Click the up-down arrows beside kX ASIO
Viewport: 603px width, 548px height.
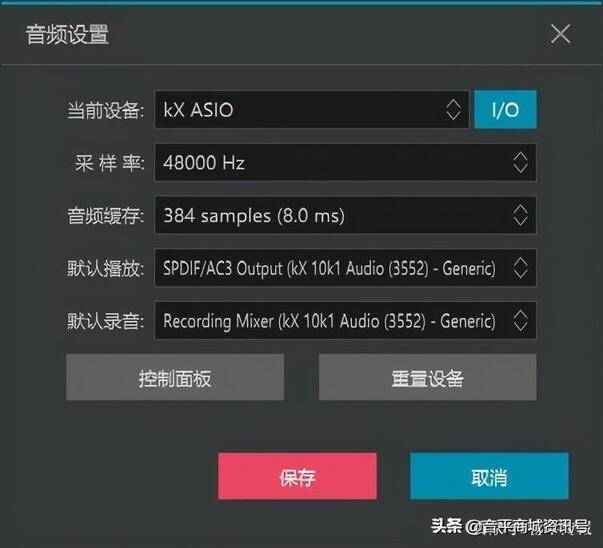click(453, 110)
